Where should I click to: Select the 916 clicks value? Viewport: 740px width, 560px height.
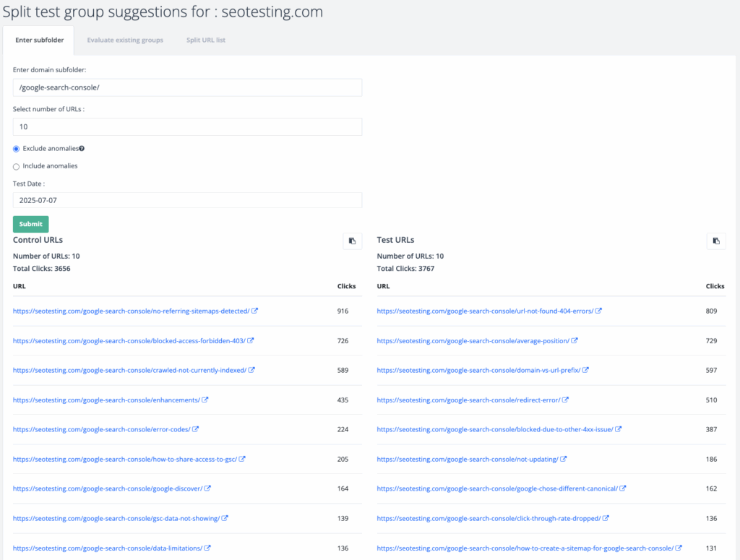343,311
